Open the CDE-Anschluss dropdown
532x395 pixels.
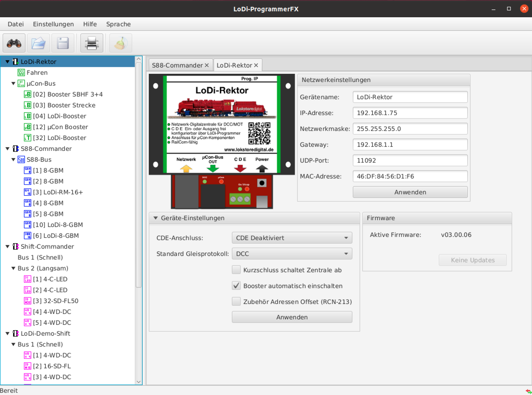pyautogui.click(x=292, y=238)
